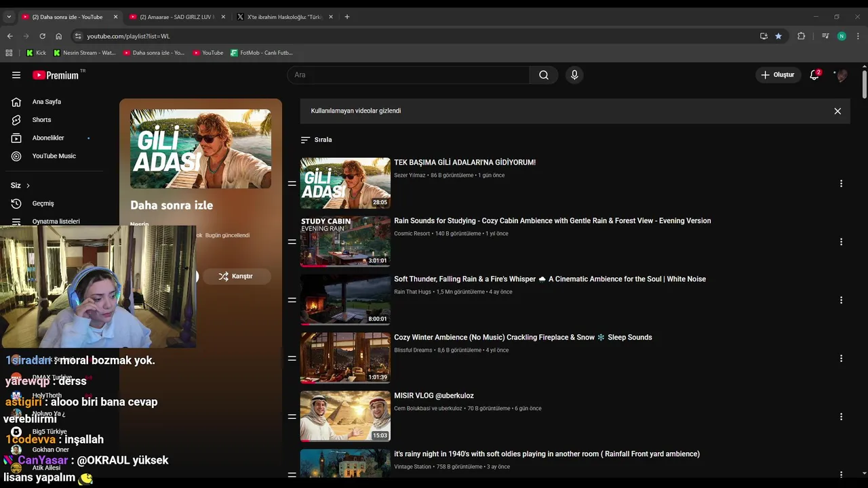Go to Ana Sayfa in the sidebar
Image resolution: width=868 pixels, height=488 pixels.
coord(47,102)
